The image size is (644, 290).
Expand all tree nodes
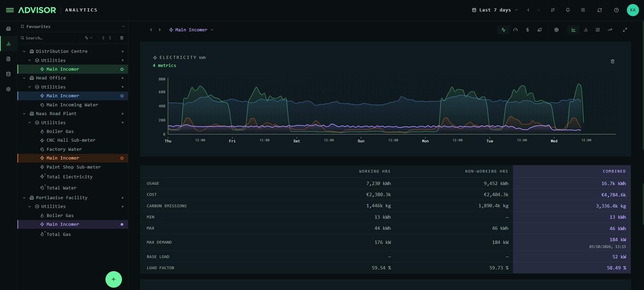(x=103, y=38)
